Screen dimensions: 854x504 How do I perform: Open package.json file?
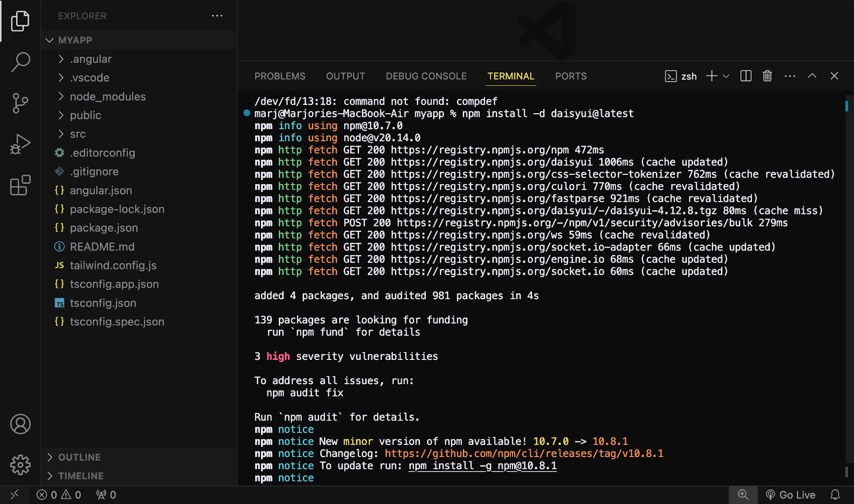click(x=104, y=228)
